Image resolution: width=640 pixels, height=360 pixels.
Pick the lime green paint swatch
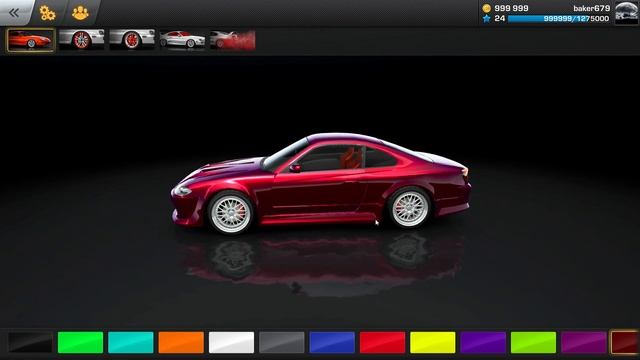click(533, 342)
